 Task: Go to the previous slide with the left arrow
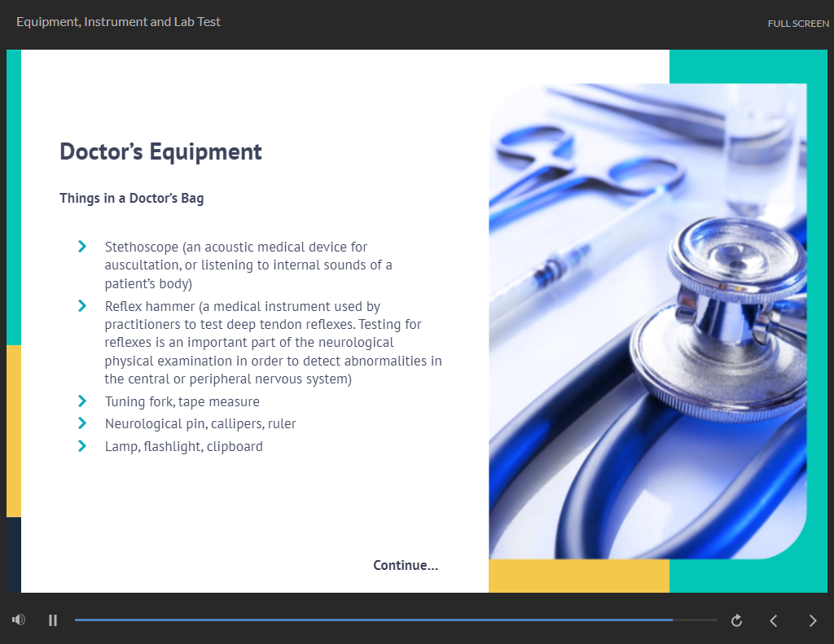(774, 620)
